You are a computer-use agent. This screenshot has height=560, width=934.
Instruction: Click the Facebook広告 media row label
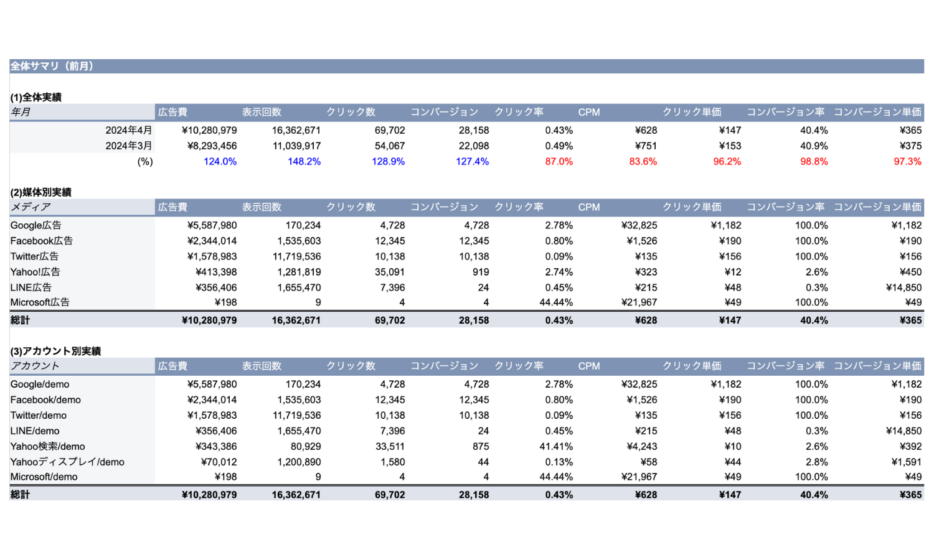42,241
